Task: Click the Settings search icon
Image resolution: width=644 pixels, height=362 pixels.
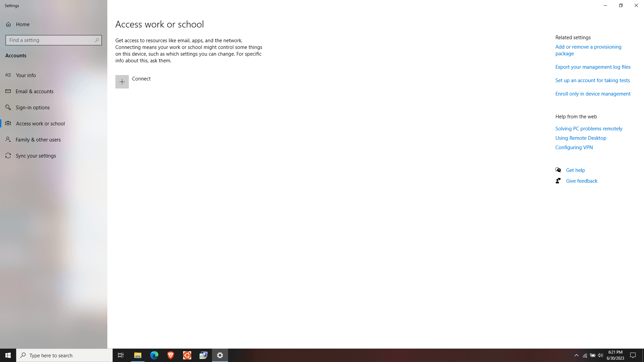Action: coord(97,40)
